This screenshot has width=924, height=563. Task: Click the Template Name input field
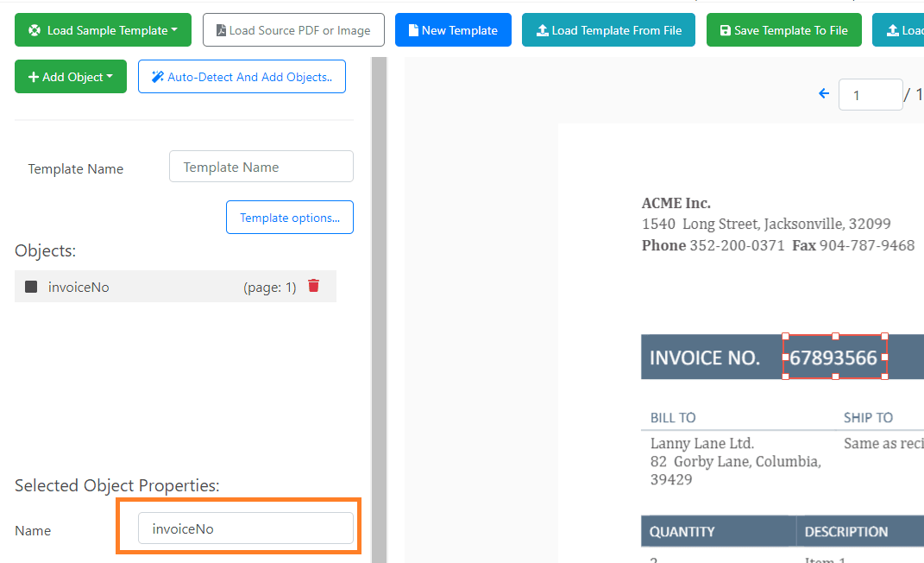click(261, 166)
